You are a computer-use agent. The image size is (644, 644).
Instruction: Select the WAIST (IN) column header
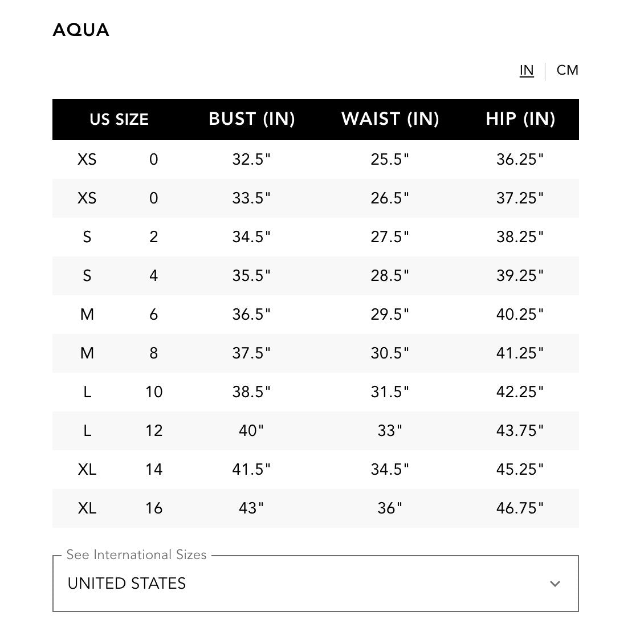coord(390,119)
